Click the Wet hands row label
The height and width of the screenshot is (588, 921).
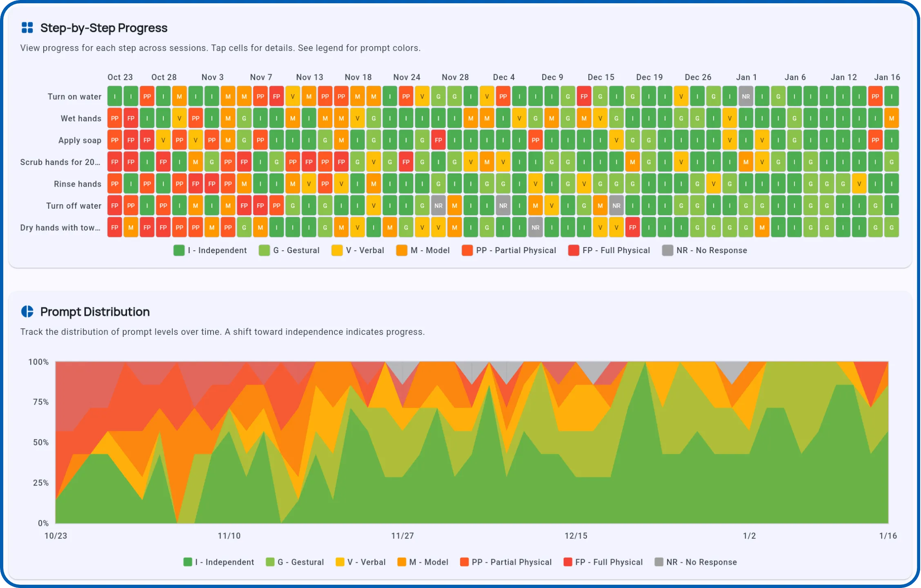click(x=80, y=118)
